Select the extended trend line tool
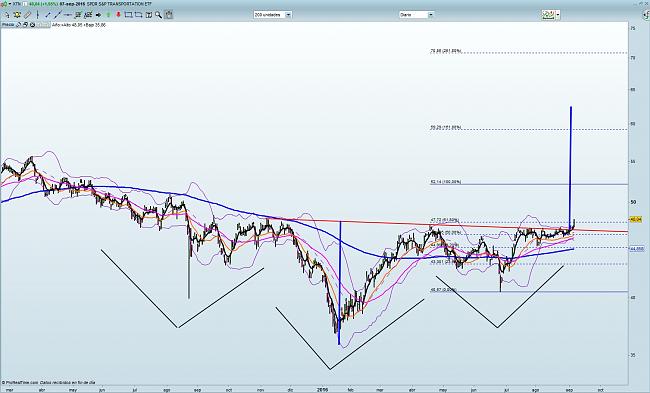This screenshot has width=650, height=393. [x=58, y=15]
